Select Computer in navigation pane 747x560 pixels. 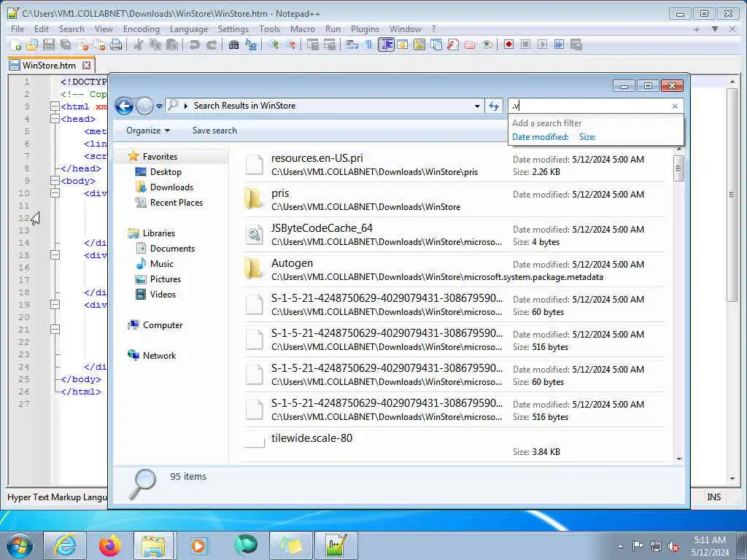point(155,325)
